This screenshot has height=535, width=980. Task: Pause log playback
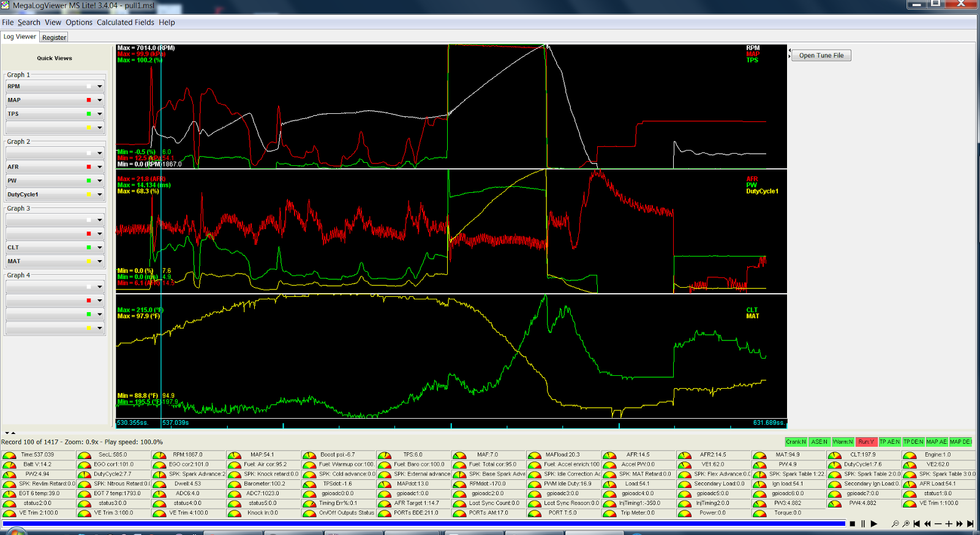pyautogui.click(x=863, y=523)
